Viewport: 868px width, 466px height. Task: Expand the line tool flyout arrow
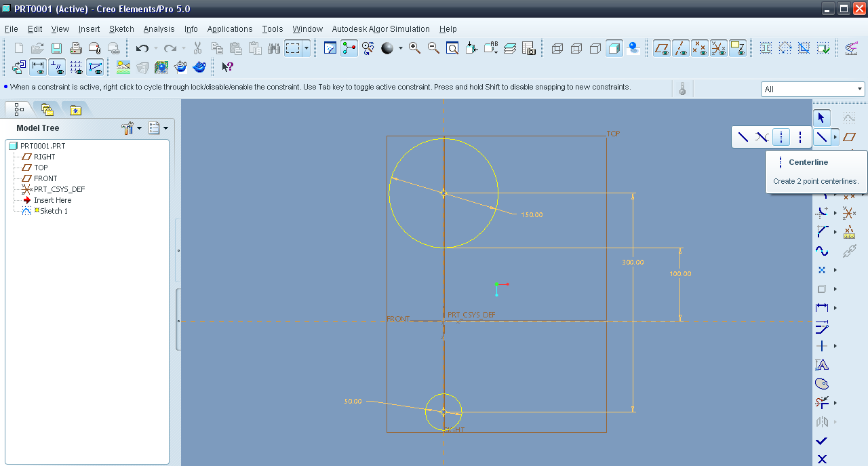click(x=835, y=137)
